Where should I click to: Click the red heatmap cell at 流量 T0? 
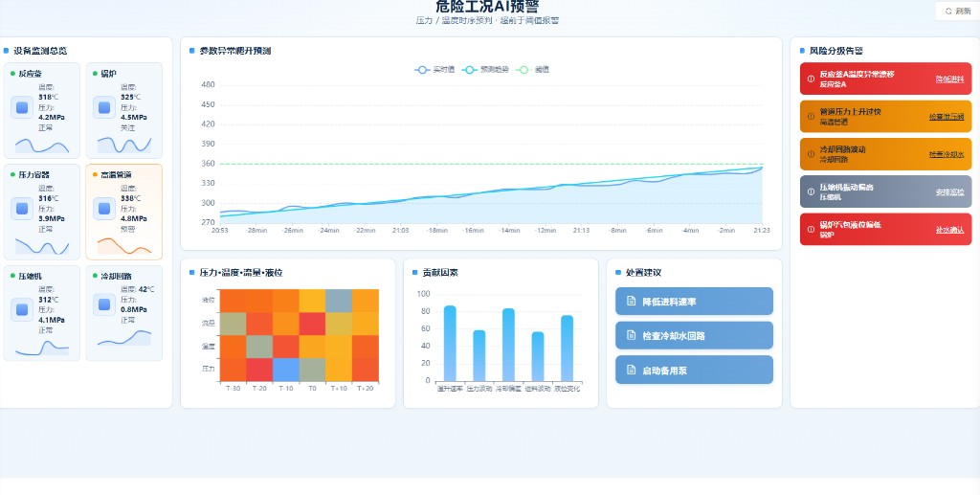click(312, 324)
